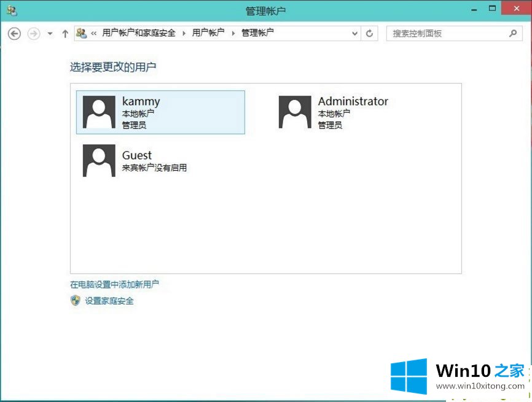The width and height of the screenshot is (532, 402).
Task: Expand arrow after 用户帐户和家庭安全
Action: pyautogui.click(x=184, y=33)
